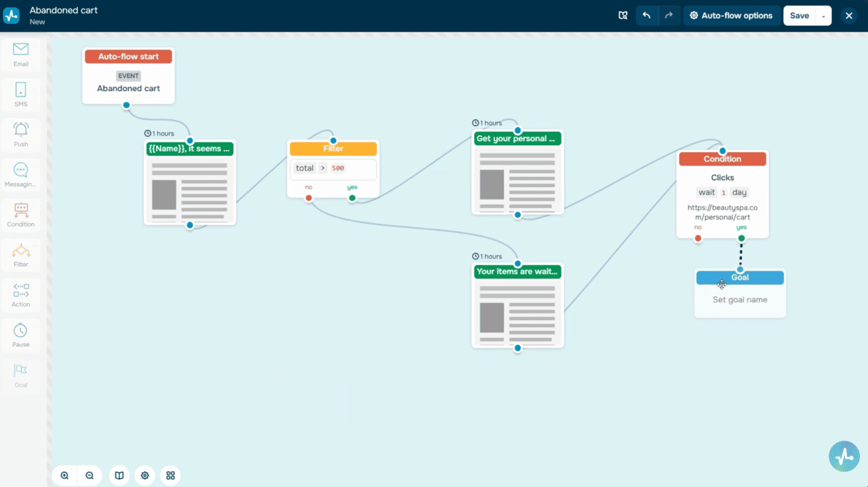Click 'Set goal name' placeholder

point(740,300)
